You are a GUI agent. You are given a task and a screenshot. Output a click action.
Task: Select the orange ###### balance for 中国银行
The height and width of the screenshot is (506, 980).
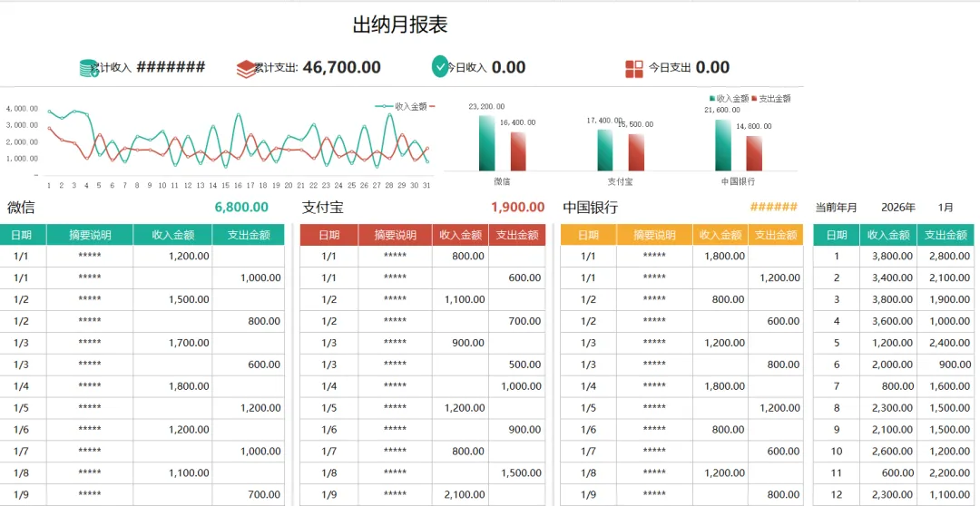(x=774, y=207)
